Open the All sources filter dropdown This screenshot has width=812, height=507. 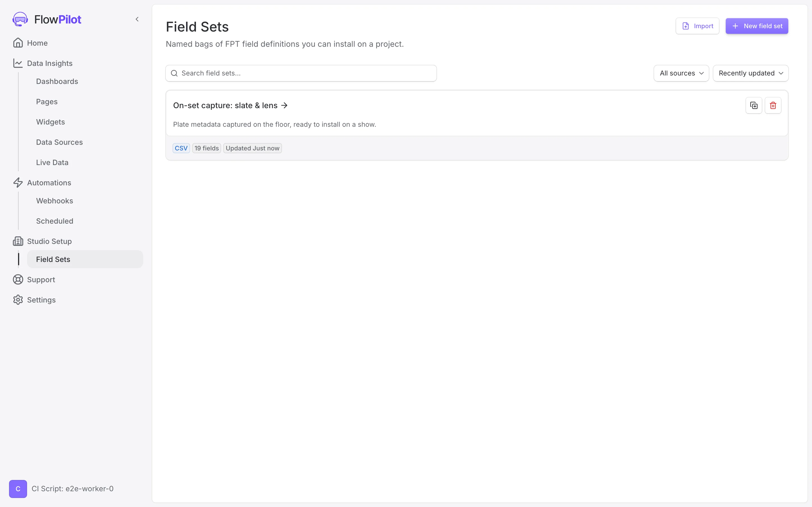click(681, 73)
